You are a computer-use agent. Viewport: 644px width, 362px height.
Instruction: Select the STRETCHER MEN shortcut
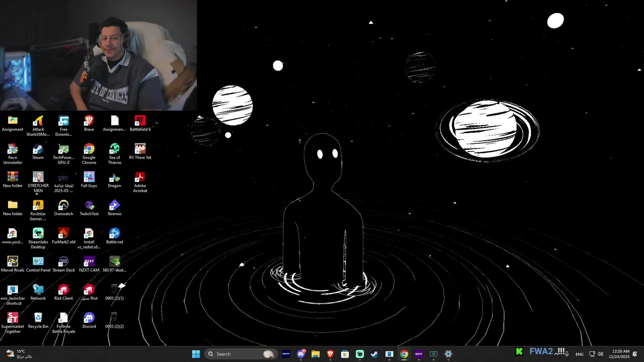[x=38, y=183]
